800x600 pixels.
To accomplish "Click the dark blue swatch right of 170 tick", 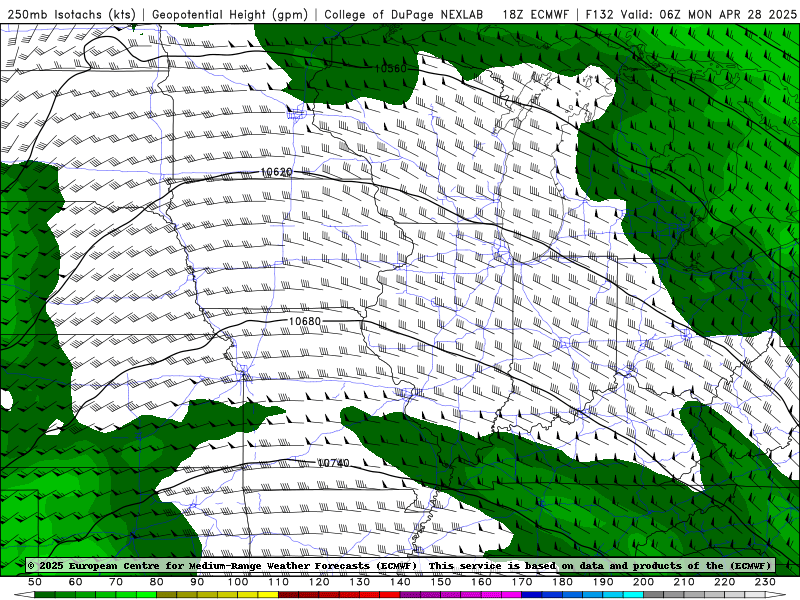I will point(532,595).
